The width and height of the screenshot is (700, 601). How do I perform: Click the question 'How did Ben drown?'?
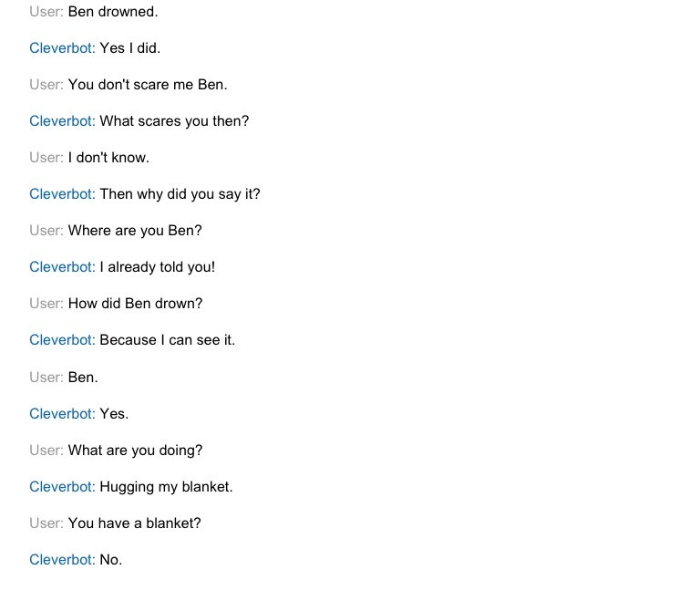(135, 304)
